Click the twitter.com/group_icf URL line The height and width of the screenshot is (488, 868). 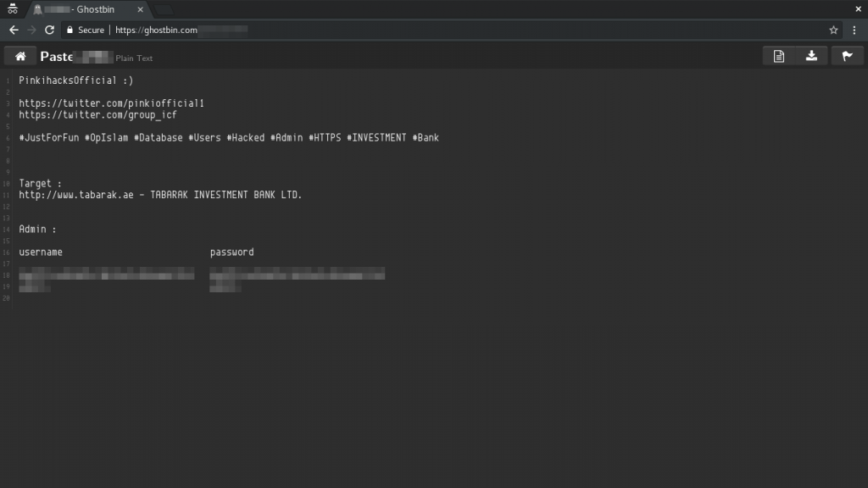pyautogui.click(x=98, y=115)
